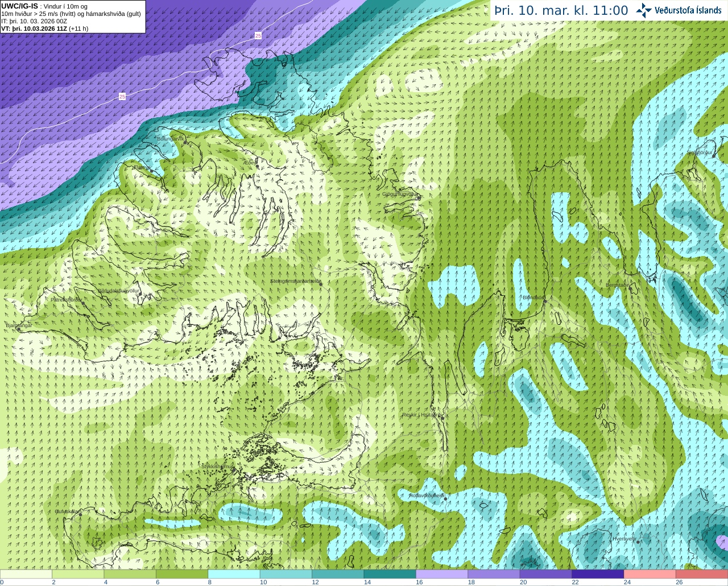The width and height of the screenshot is (728, 586).
Task: Click the Bolungarvík station marker dot
Action: point(186,142)
